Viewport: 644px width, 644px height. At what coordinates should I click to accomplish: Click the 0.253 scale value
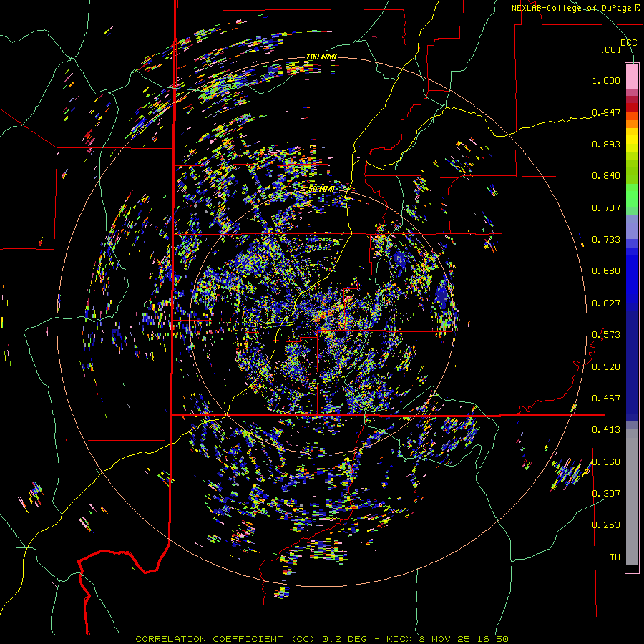tap(606, 525)
